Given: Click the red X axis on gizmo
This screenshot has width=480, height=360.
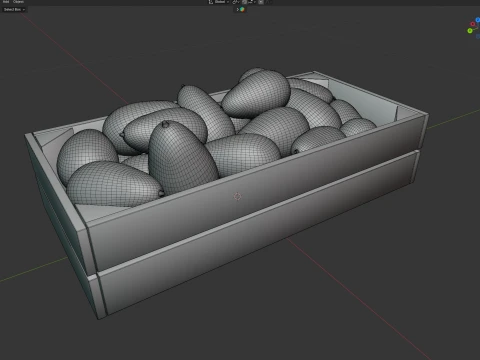Looking at the screenshot, I should coord(473,24).
